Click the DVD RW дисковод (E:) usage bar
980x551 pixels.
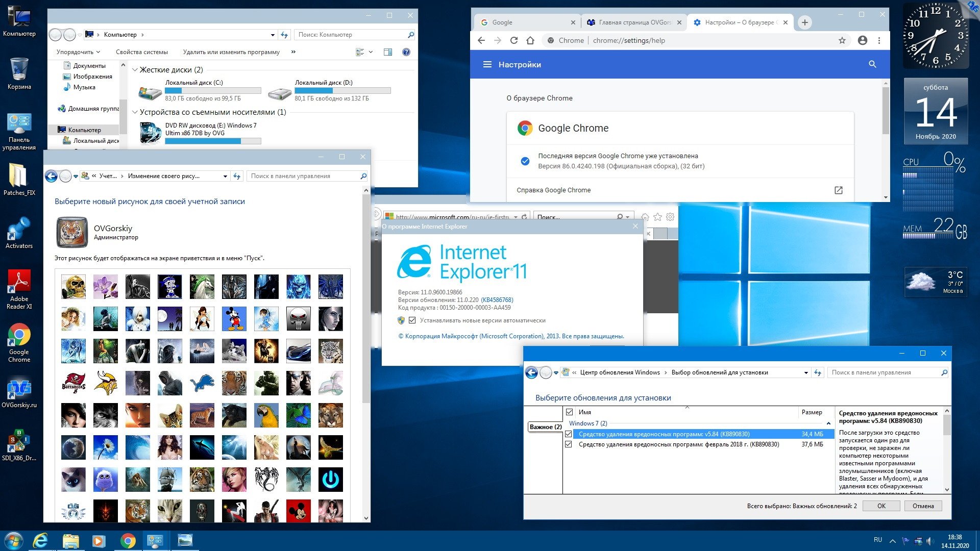(213, 141)
